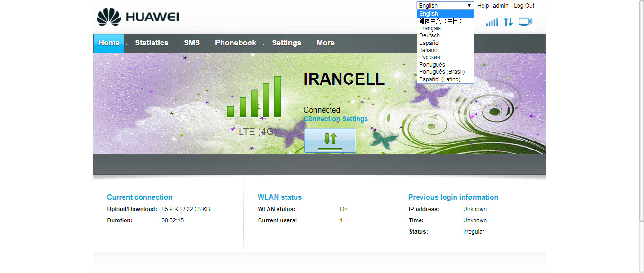Click the large green signal bars graphic
The height and width of the screenshot is (273, 644).
(x=254, y=97)
